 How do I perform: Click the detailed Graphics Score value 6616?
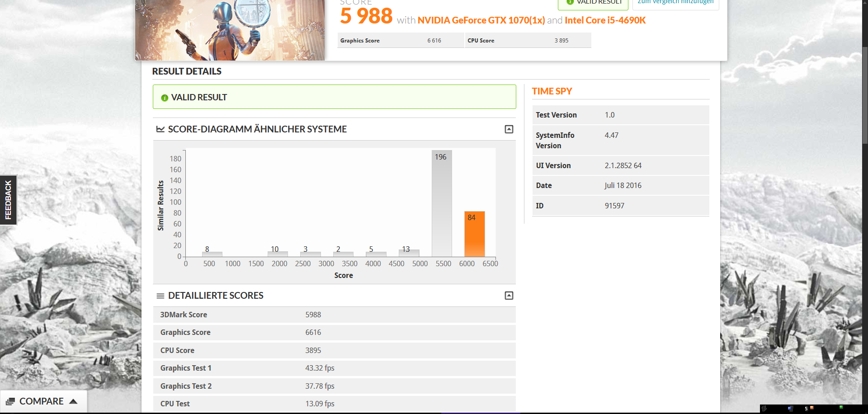313,332
